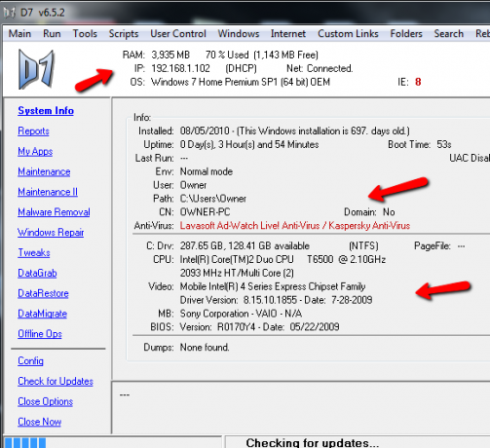Open the Internet menu

[x=288, y=33]
